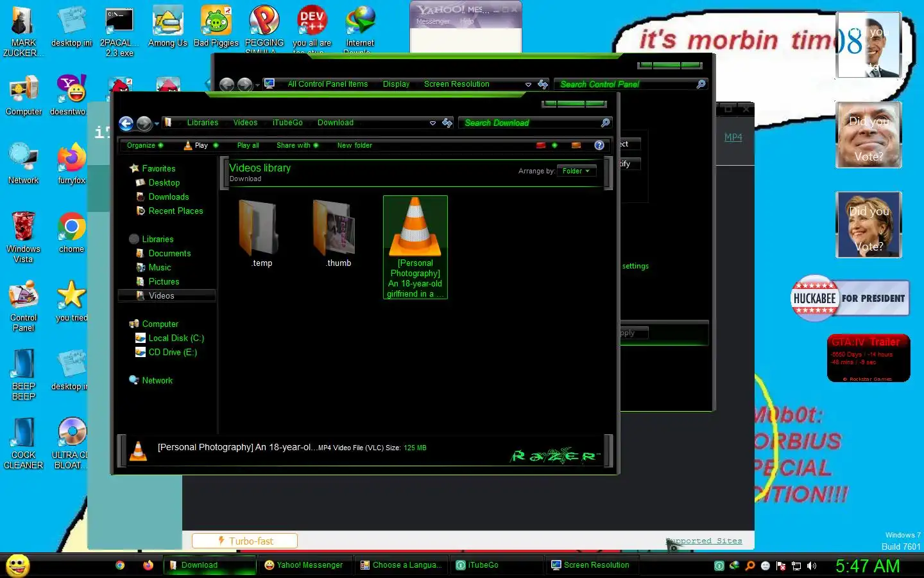Screen dimensions: 924x578
Task: Click Display breadcrumb in Control Panel window
Action: point(396,84)
